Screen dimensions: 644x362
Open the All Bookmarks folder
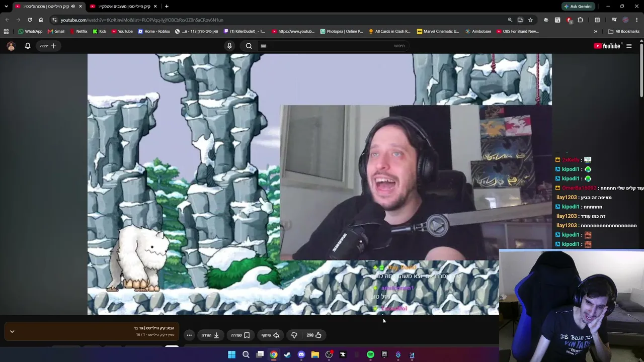pyautogui.click(x=624, y=31)
